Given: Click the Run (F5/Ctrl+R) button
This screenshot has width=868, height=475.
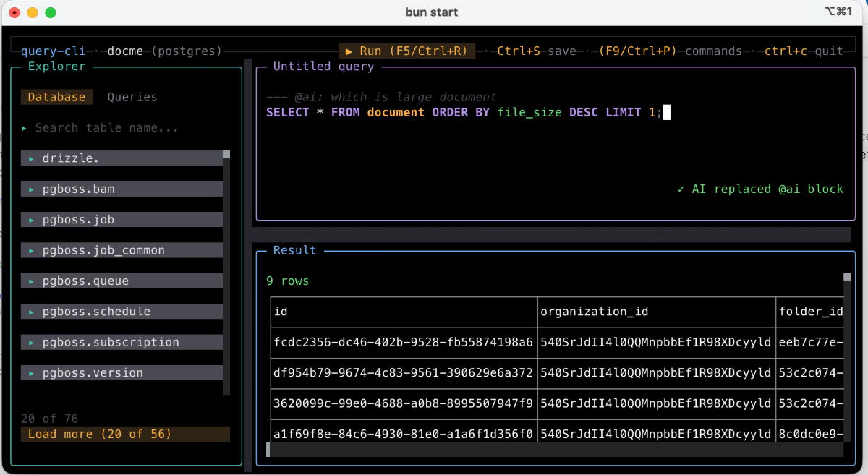Looking at the screenshot, I should [x=407, y=51].
